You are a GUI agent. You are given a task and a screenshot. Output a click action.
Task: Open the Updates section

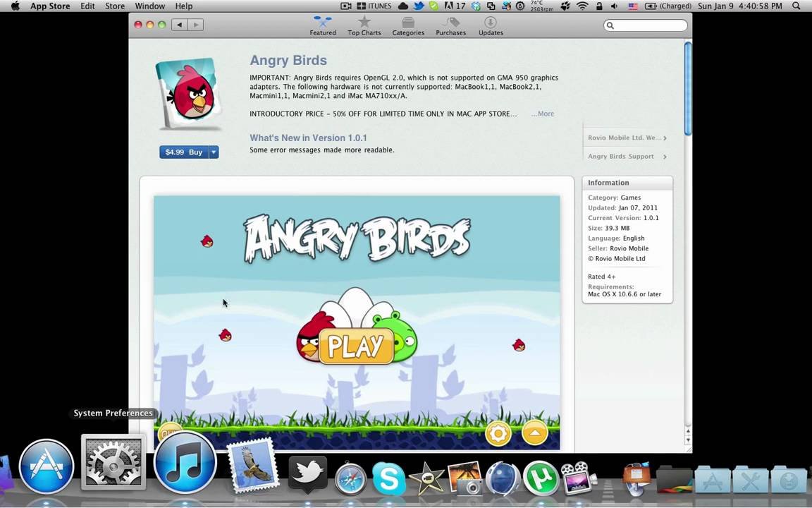pyautogui.click(x=491, y=26)
